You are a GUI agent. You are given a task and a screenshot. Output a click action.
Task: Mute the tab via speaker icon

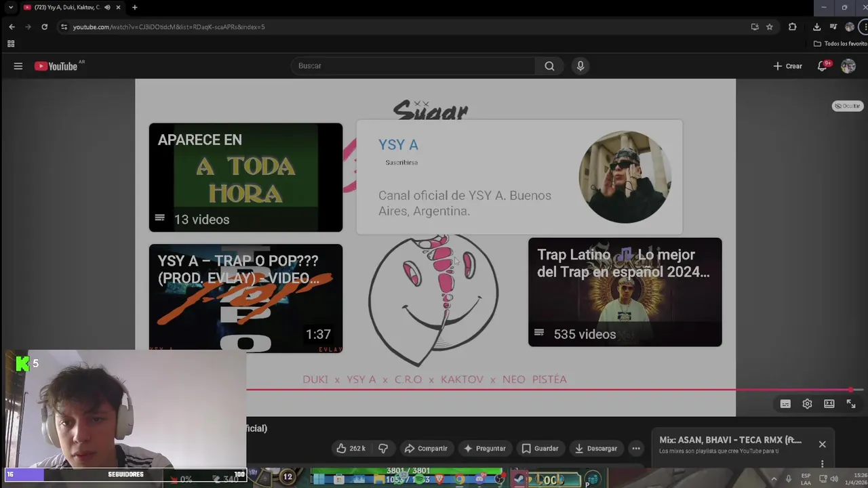pyautogui.click(x=107, y=7)
